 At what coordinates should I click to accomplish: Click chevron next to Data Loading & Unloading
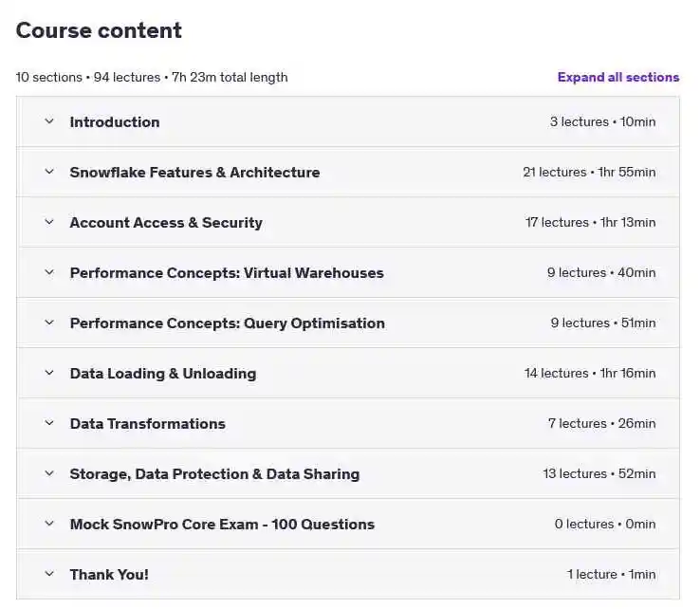pyautogui.click(x=49, y=373)
